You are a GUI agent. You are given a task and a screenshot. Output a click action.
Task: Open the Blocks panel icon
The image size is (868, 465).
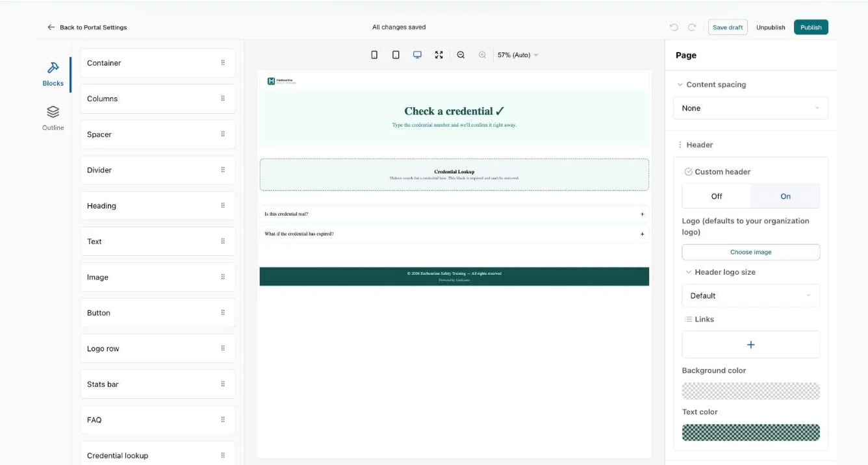click(x=53, y=68)
